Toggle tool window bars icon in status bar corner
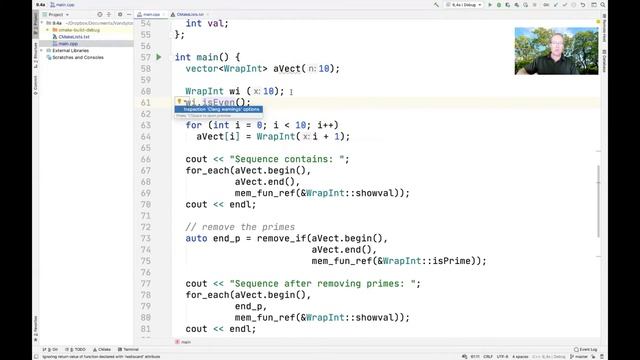The width and height of the screenshot is (640, 360). (36, 357)
